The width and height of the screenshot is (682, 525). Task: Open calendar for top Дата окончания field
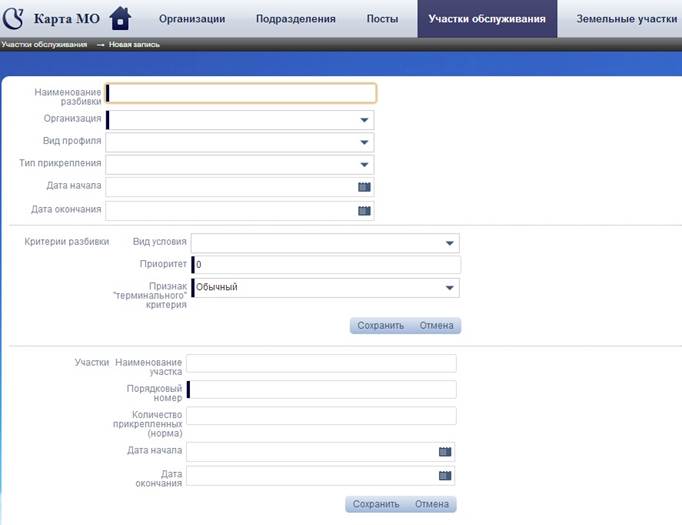pyautogui.click(x=364, y=211)
